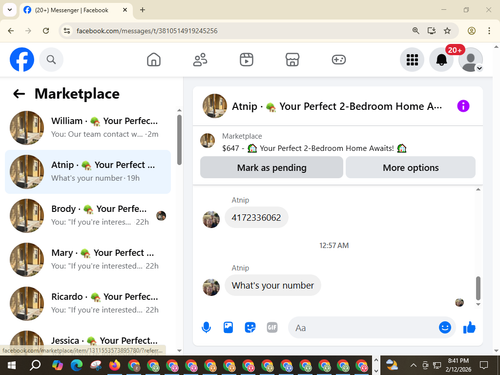Open Windows Start menu
The height and width of the screenshot is (375, 500).
tap(11, 365)
